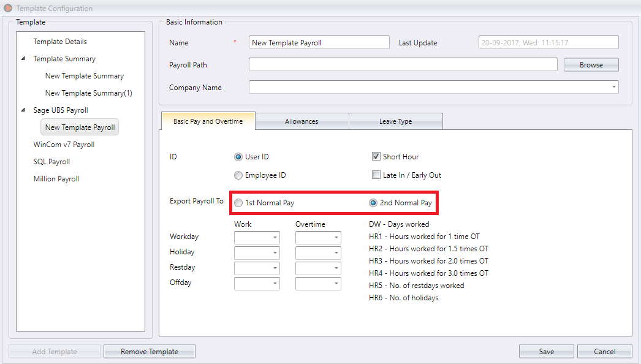Switch to the Basic Pay and Overtime tab
This screenshot has height=364, width=641.
pos(208,121)
